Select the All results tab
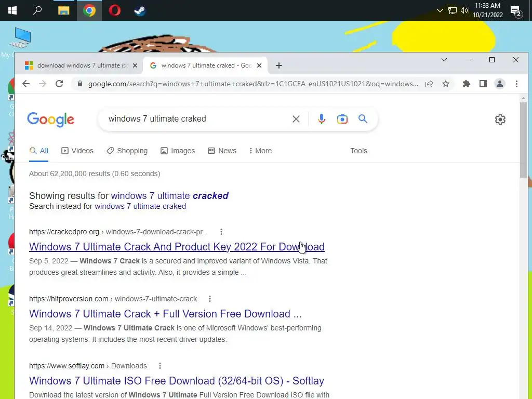 [38, 151]
